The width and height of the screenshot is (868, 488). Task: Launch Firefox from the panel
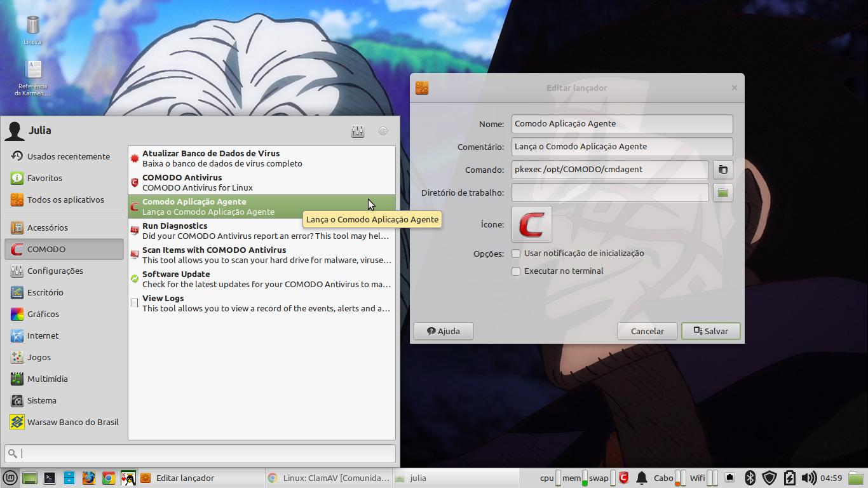click(x=88, y=478)
